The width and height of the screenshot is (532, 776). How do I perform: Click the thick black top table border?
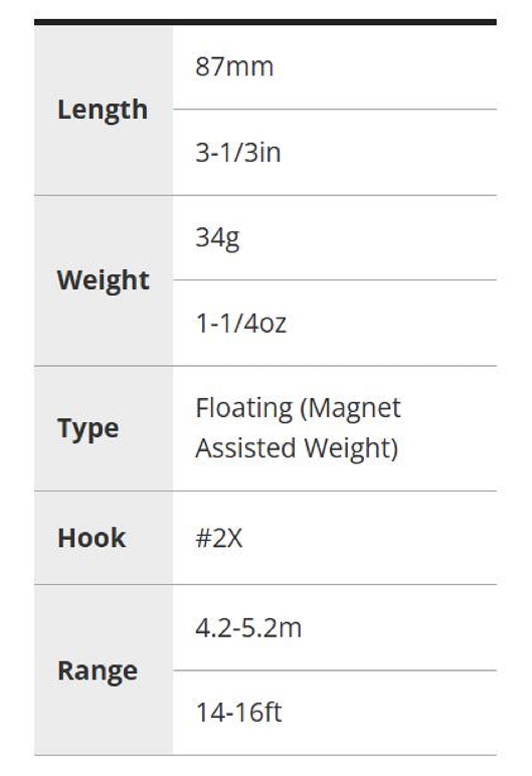(x=265, y=22)
